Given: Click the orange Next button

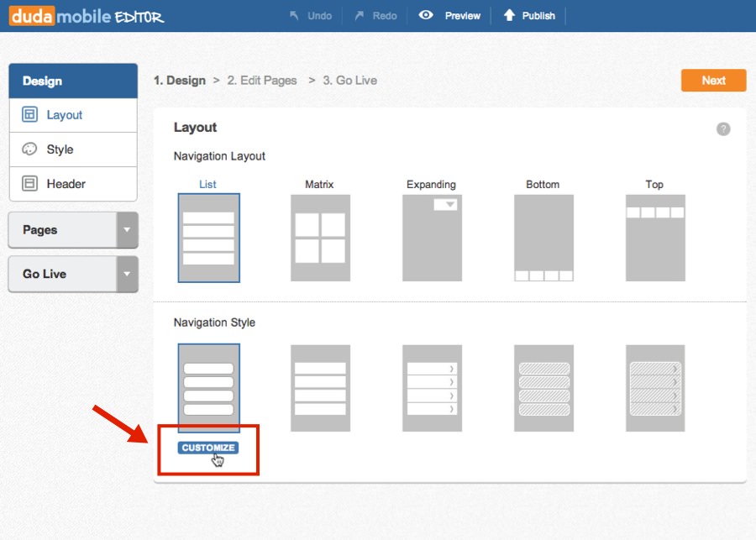Looking at the screenshot, I should pyautogui.click(x=713, y=80).
